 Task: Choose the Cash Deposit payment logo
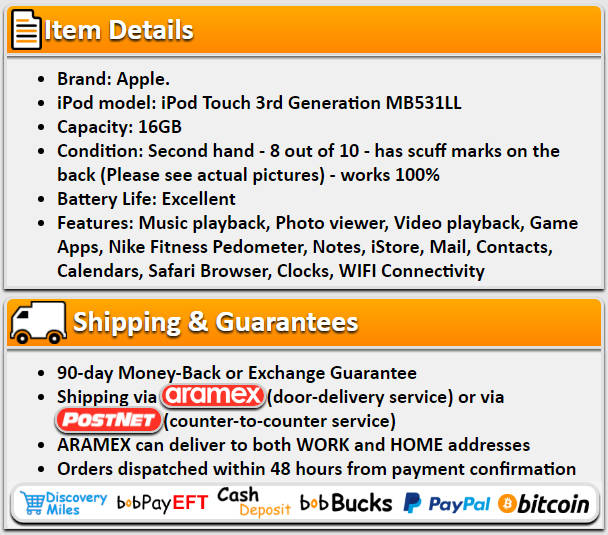[x=254, y=502]
